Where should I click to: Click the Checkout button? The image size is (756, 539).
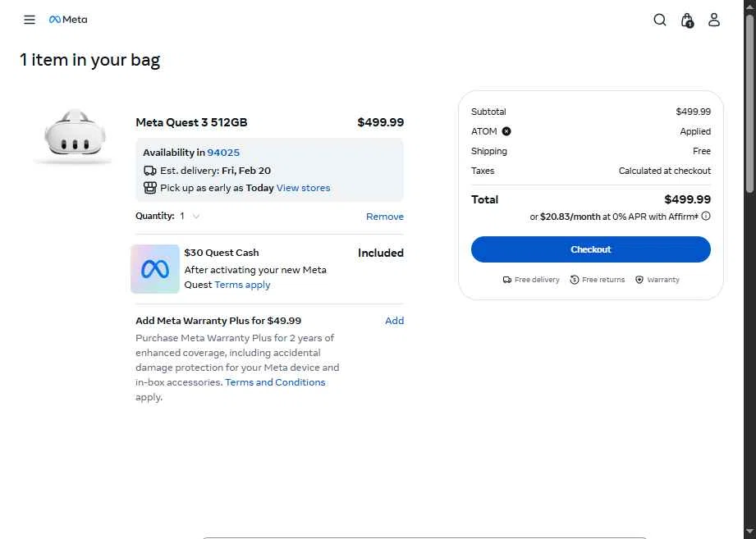(591, 249)
